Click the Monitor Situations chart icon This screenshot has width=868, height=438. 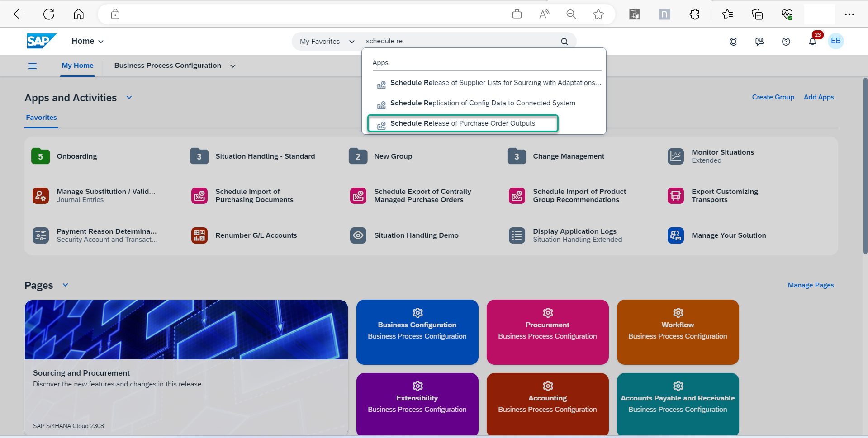[676, 156]
